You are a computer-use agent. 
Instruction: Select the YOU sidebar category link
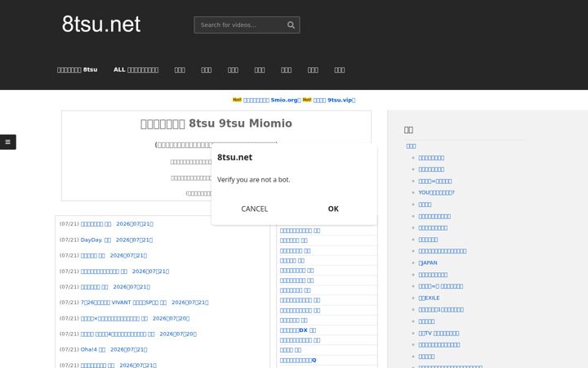click(x=436, y=193)
